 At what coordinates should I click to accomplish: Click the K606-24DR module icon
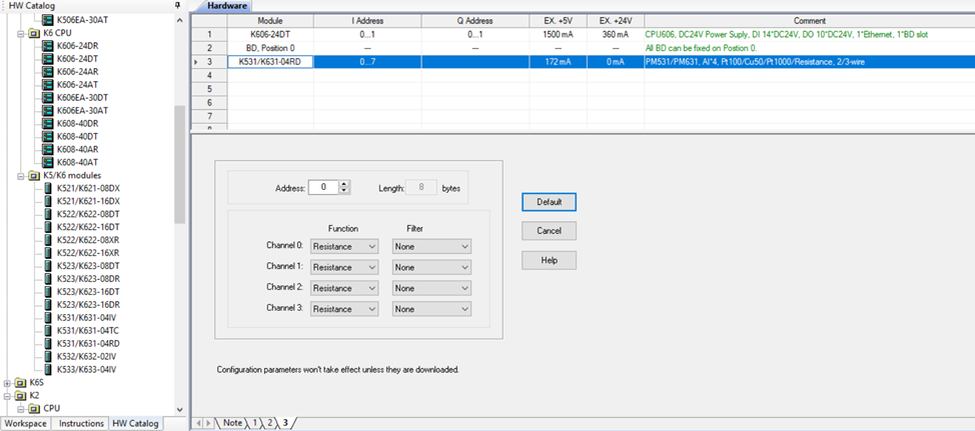coord(47,45)
